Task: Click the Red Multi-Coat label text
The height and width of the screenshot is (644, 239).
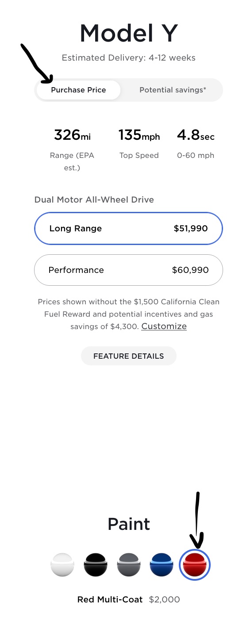Action: pos(110,600)
